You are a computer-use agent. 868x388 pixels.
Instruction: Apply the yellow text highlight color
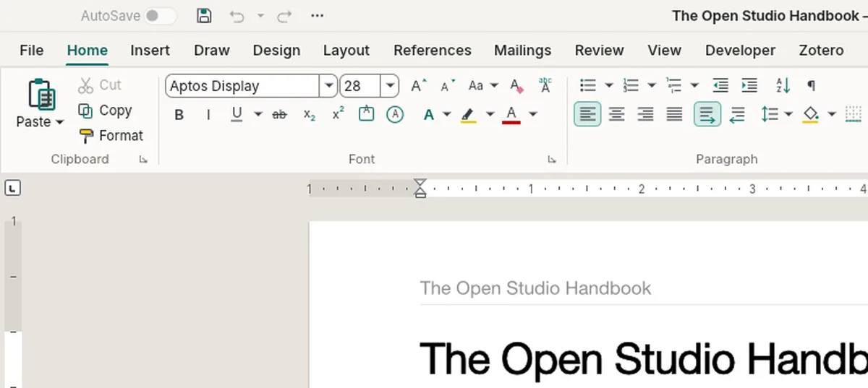coord(468,115)
